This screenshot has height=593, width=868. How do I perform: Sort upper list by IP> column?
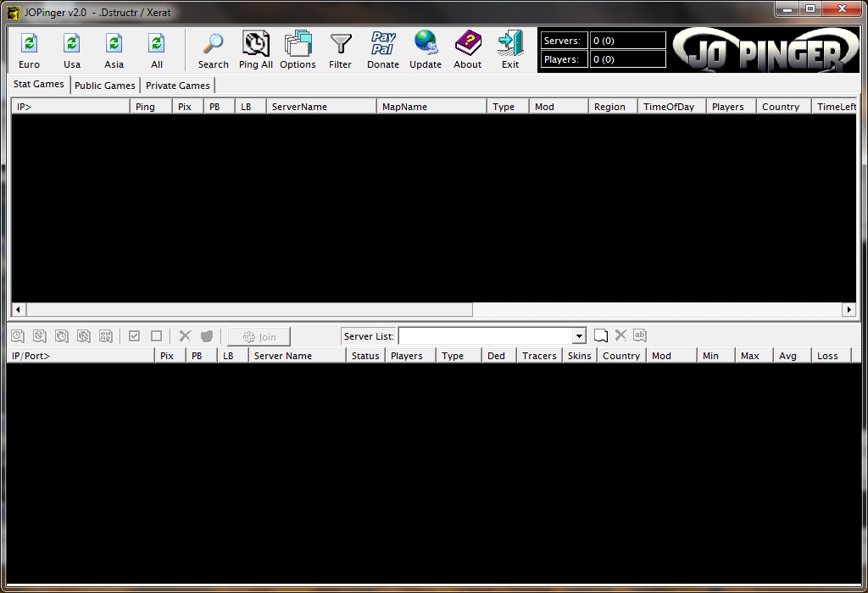tap(71, 107)
